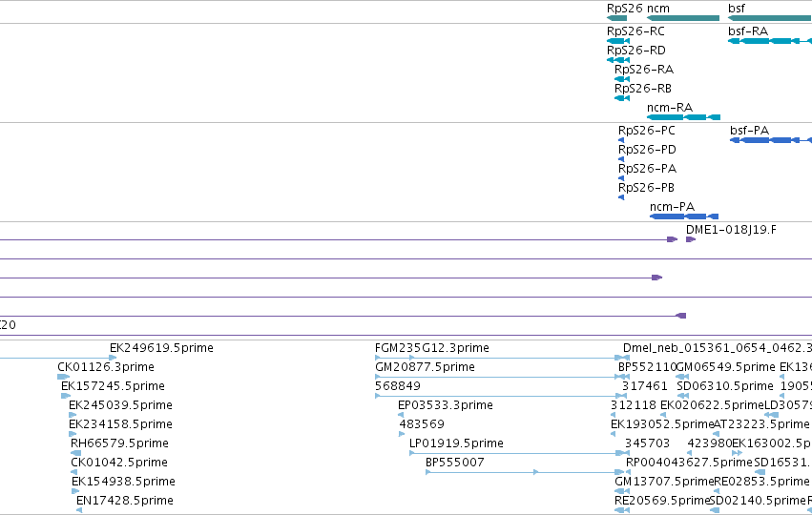Select transcript label RpS26-RC
The width and height of the screenshot is (812, 515).
click(x=635, y=31)
